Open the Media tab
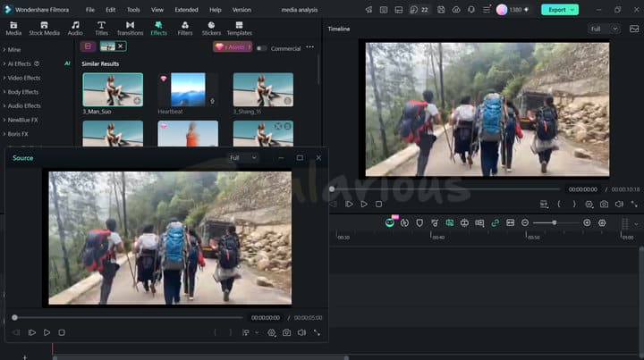 [x=13, y=29]
